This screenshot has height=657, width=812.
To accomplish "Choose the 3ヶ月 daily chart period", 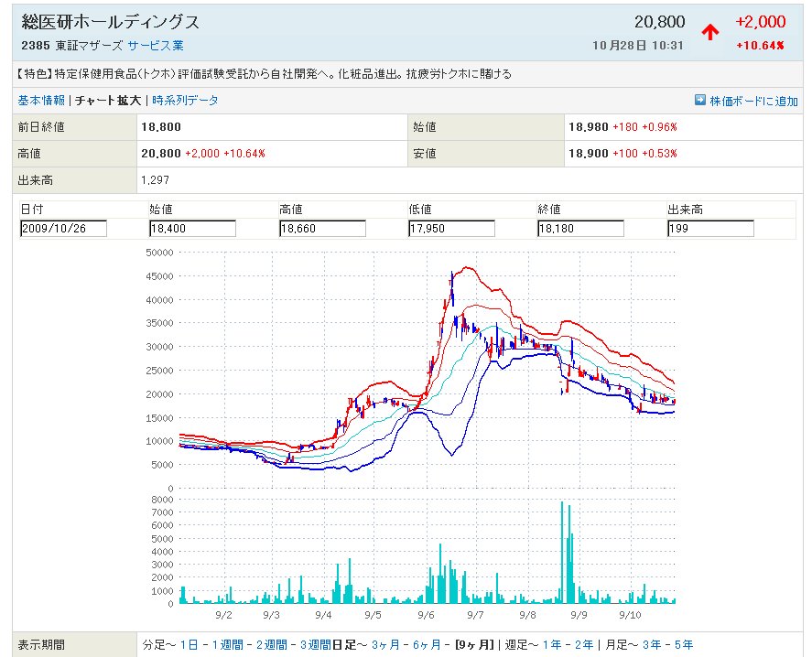I will pos(387,644).
